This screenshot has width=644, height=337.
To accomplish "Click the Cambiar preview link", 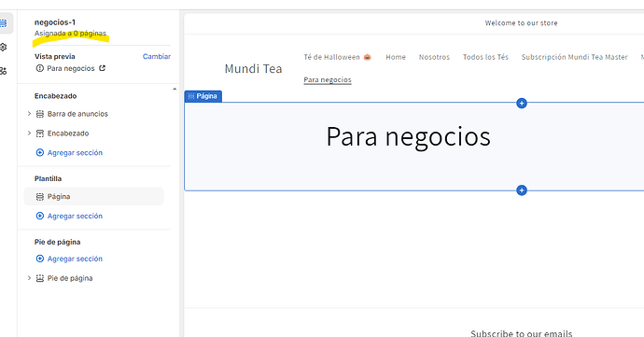I will pyautogui.click(x=157, y=56).
